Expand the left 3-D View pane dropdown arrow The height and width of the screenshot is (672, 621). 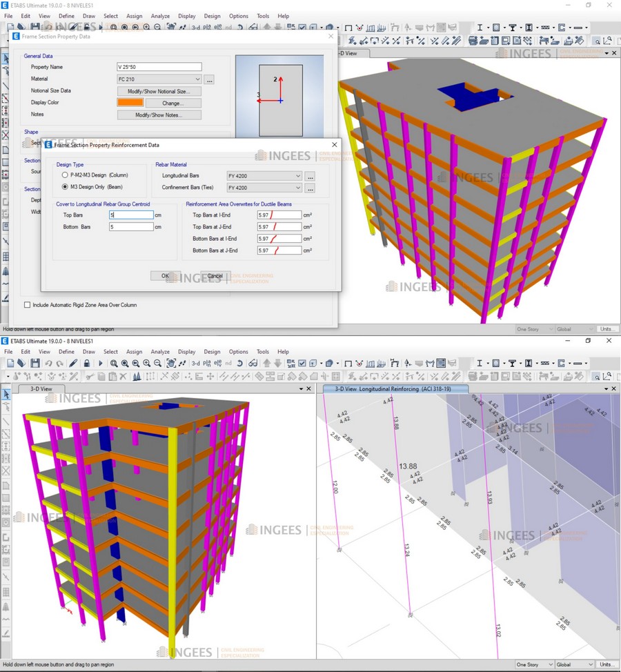(302, 388)
